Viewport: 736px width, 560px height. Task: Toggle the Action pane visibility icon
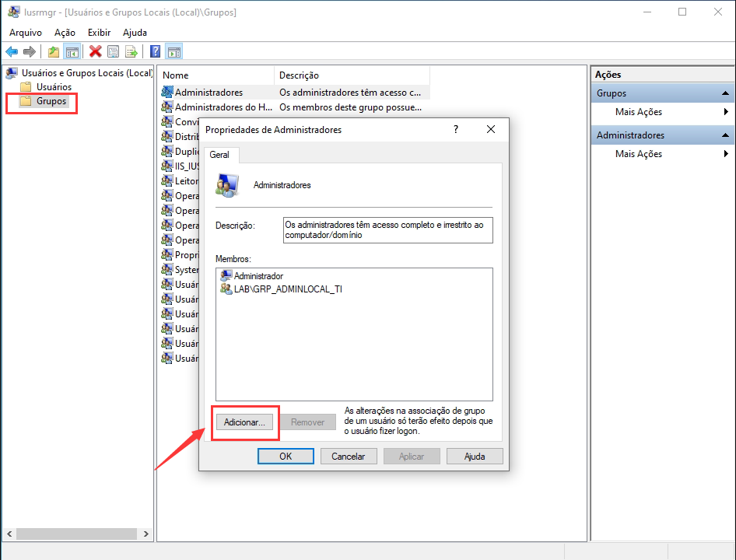pyautogui.click(x=175, y=51)
